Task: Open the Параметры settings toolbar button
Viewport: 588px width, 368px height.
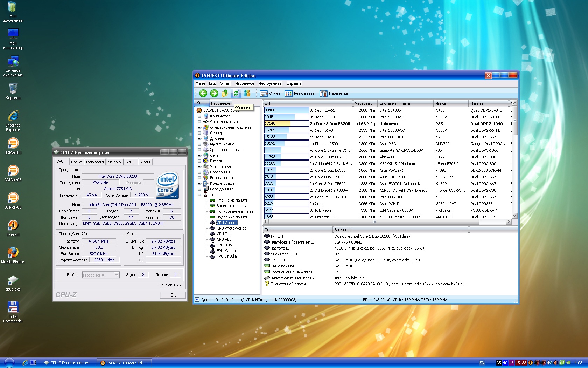Action: click(x=334, y=93)
